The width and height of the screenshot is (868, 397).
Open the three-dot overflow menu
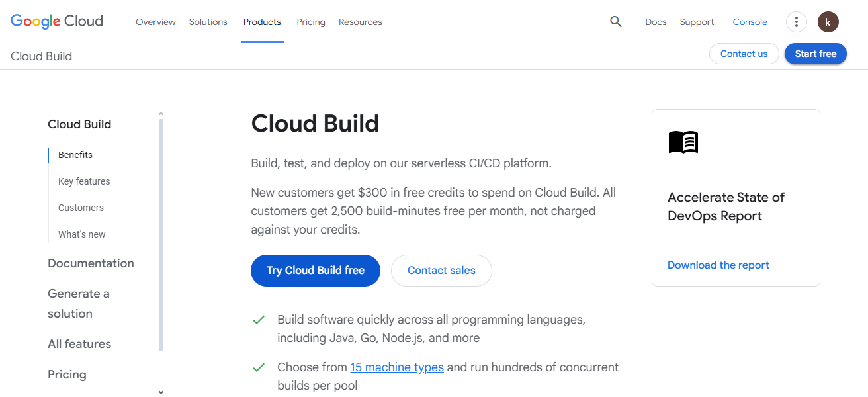tap(796, 22)
